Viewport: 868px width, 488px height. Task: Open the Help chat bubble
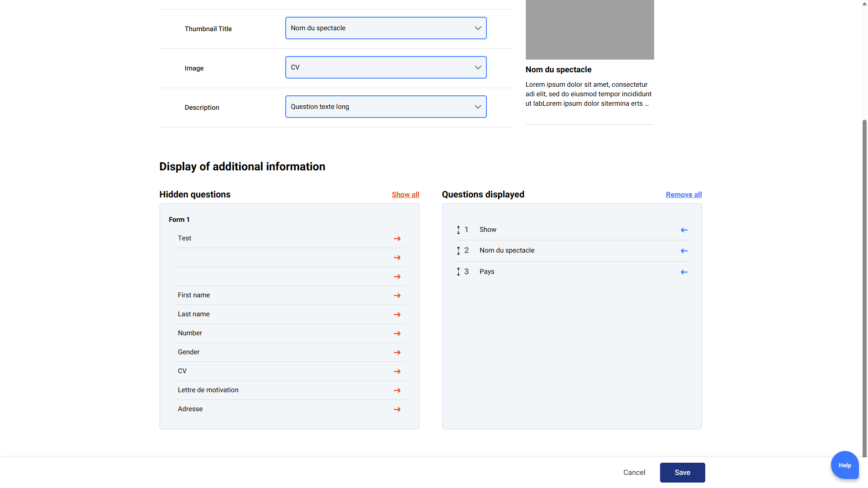coord(844,465)
